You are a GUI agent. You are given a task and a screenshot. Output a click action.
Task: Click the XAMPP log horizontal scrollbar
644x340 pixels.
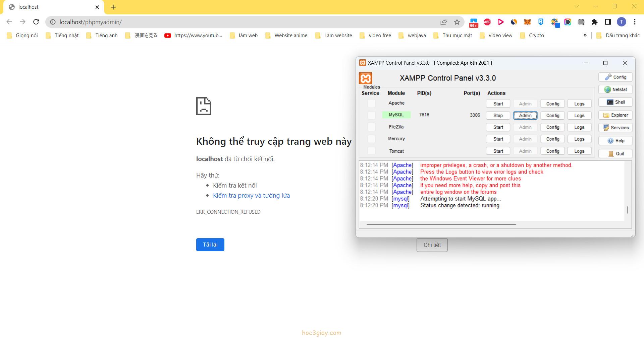tap(441, 224)
